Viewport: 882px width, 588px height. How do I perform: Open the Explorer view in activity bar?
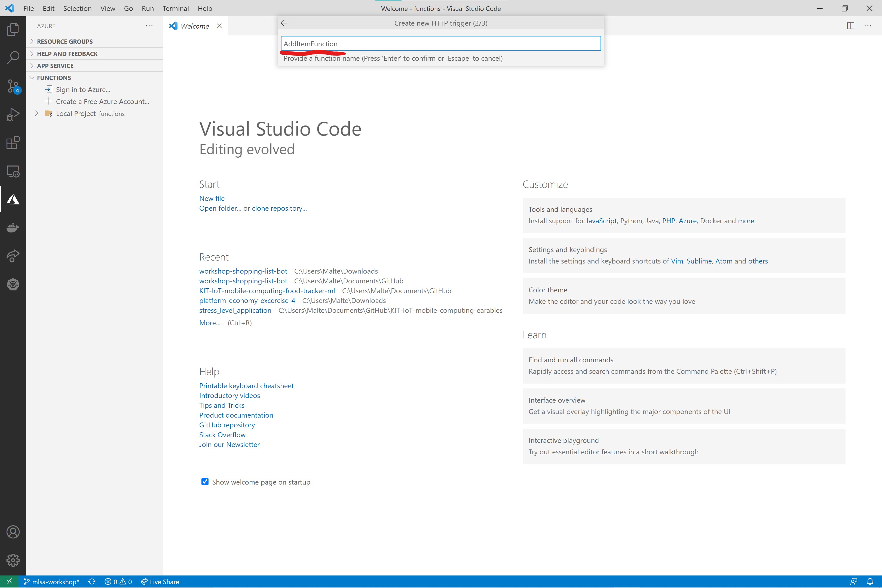(x=13, y=29)
